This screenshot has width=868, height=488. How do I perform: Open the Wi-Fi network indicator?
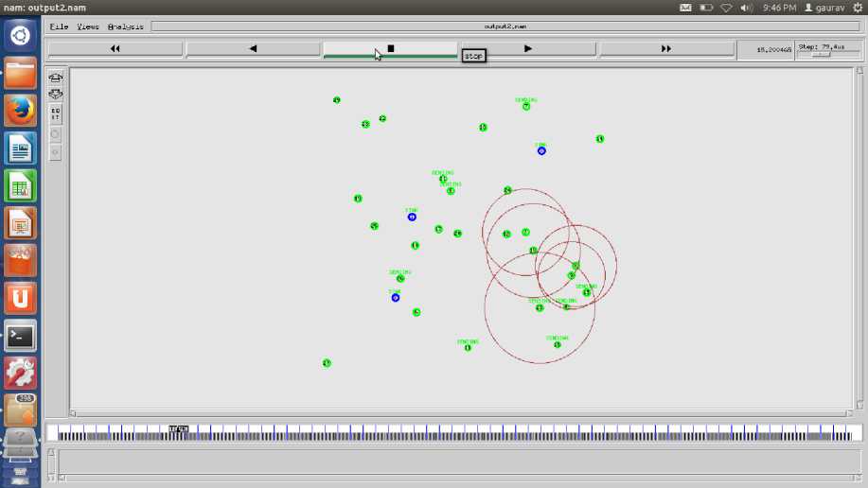tap(726, 8)
